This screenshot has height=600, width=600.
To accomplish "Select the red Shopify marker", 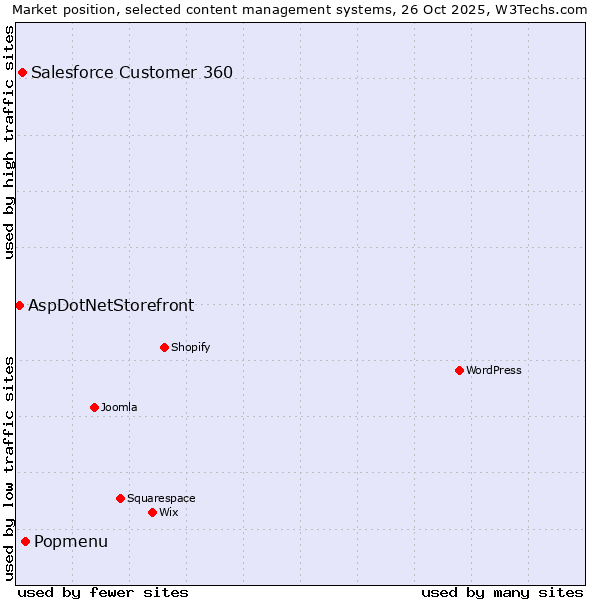I will [x=164, y=347].
